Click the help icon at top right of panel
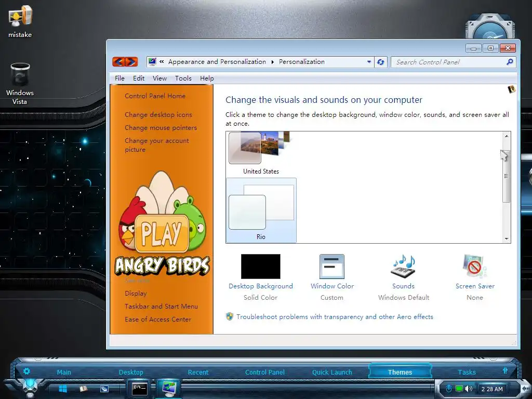The width and height of the screenshot is (532, 399). pos(511,89)
